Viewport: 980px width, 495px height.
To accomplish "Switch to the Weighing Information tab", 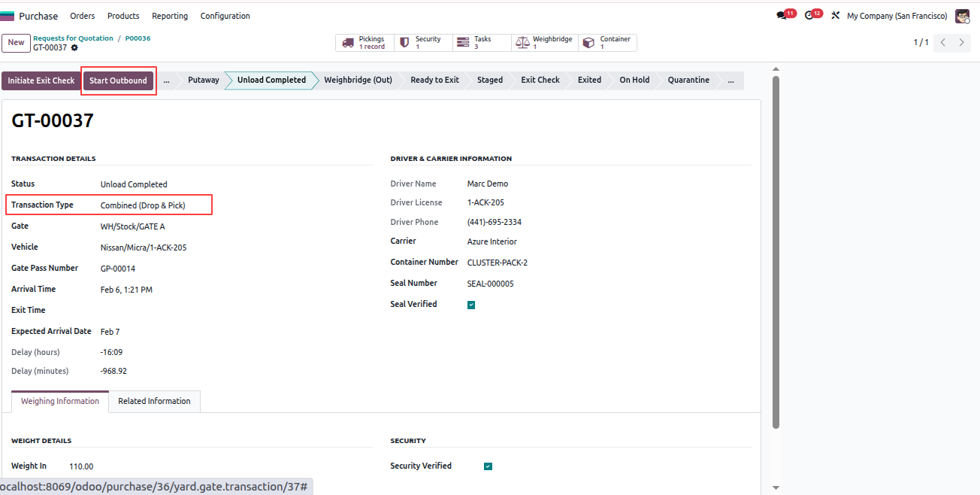I will 60,401.
